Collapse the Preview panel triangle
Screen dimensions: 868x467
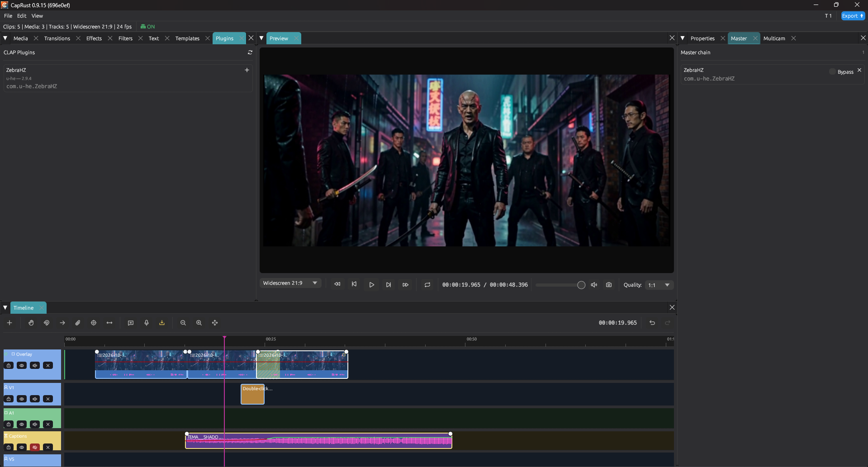(x=261, y=38)
